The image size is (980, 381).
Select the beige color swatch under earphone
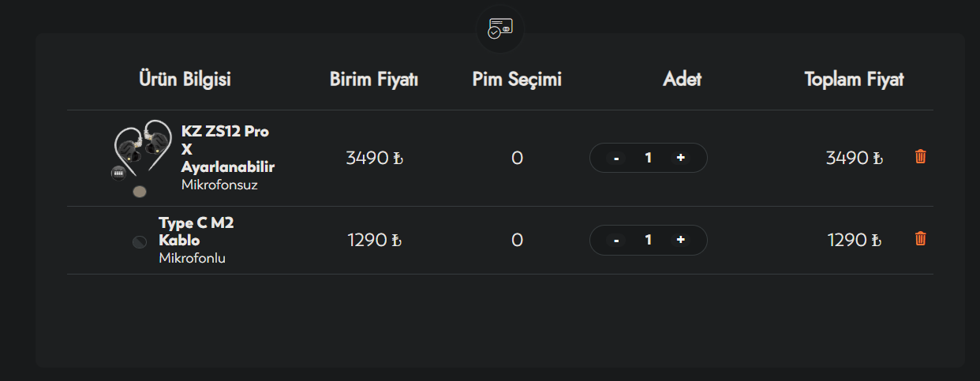pyautogui.click(x=140, y=191)
